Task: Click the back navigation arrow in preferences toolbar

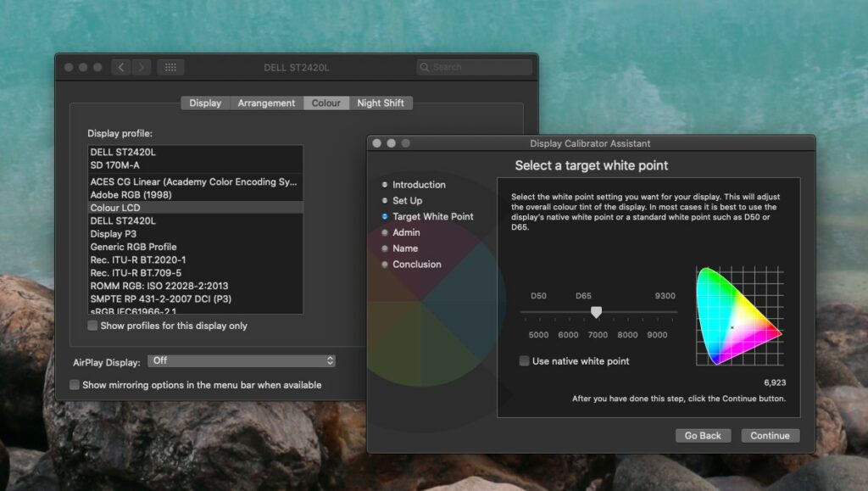Action: pos(120,66)
